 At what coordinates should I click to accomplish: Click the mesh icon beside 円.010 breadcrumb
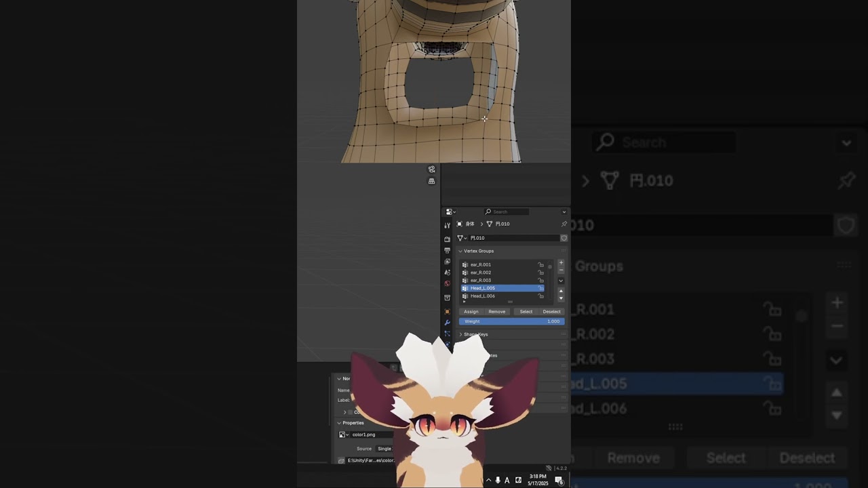pyautogui.click(x=490, y=224)
